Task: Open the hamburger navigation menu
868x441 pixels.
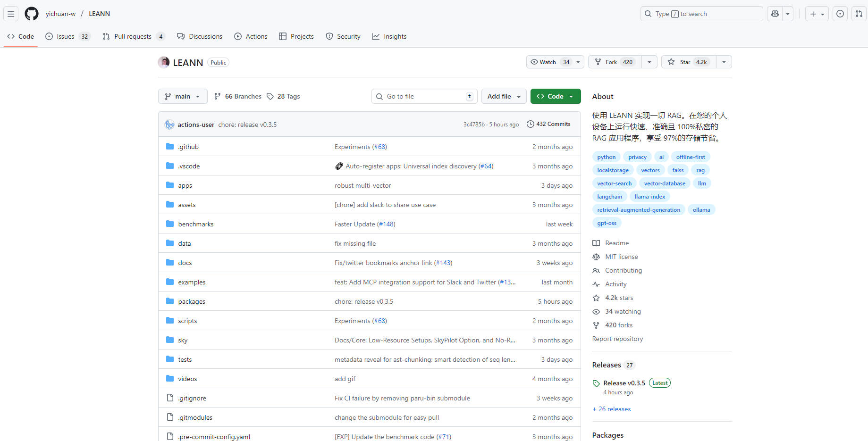Action: coord(11,14)
